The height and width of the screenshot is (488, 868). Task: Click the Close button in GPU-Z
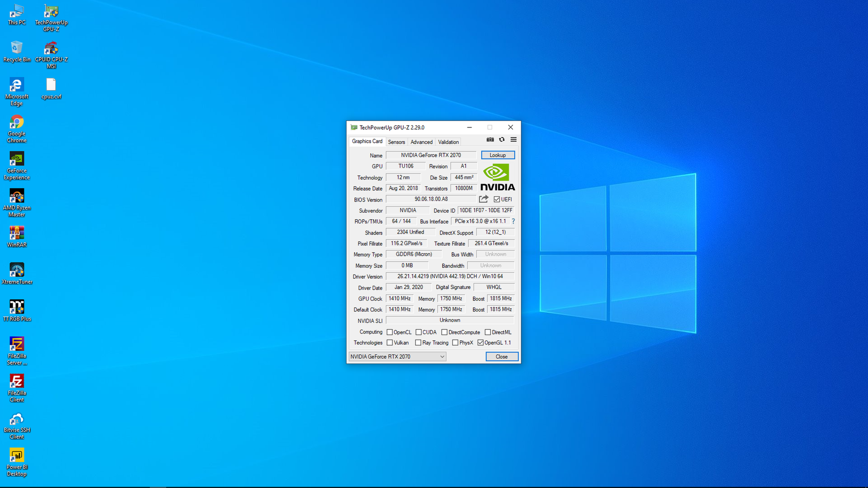point(502,357)
